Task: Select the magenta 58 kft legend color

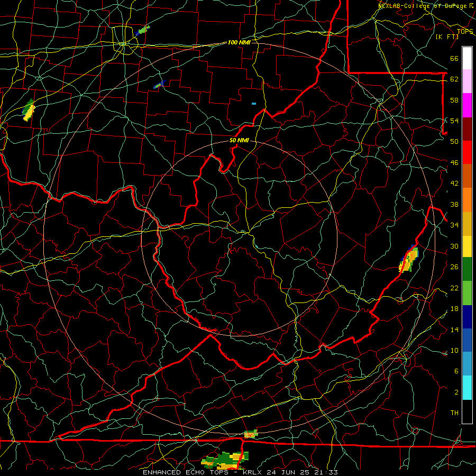Action: pos(467,105)
